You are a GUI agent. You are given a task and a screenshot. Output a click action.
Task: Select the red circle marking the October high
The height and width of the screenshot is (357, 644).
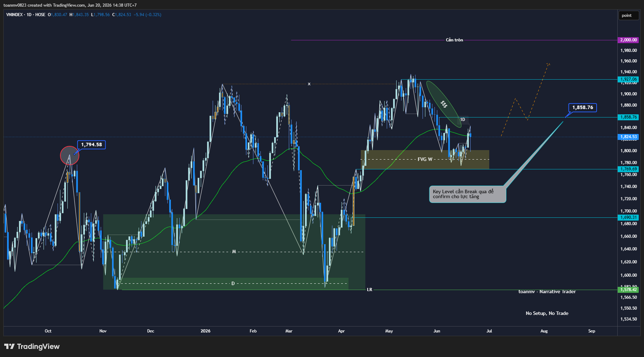point(70,155)
